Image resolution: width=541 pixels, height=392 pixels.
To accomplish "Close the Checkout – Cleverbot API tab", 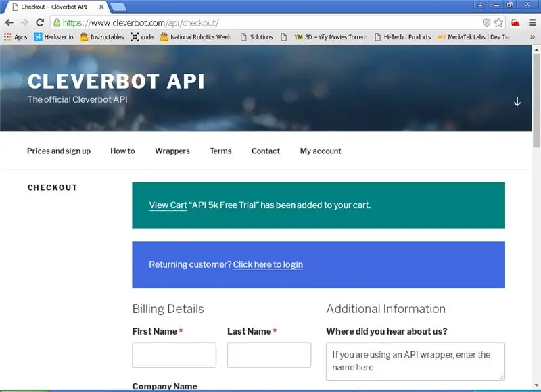I will pos(101,7).
